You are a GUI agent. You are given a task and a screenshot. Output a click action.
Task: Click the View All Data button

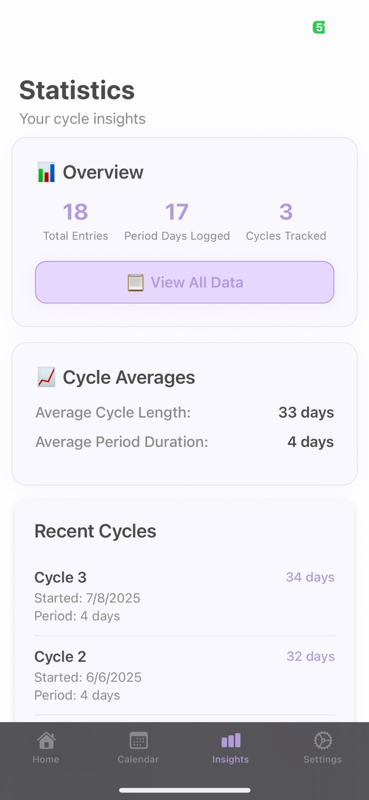[x=185, y=283]
